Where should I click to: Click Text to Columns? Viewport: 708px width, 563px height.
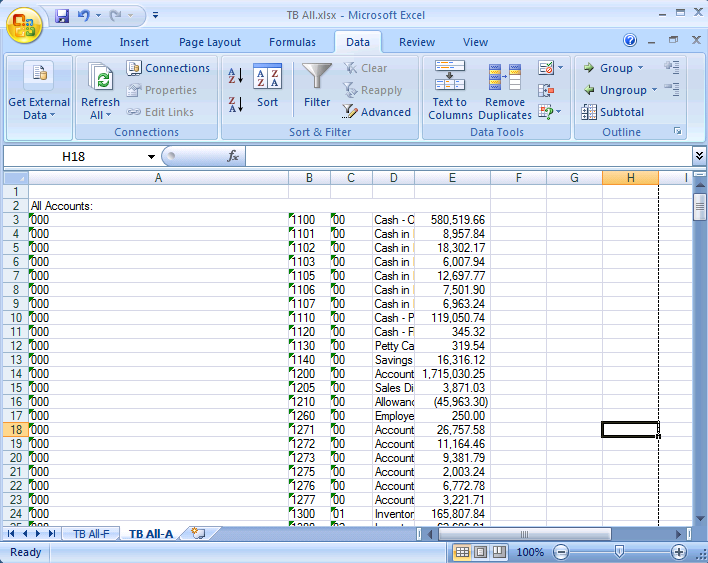(450, 91)
